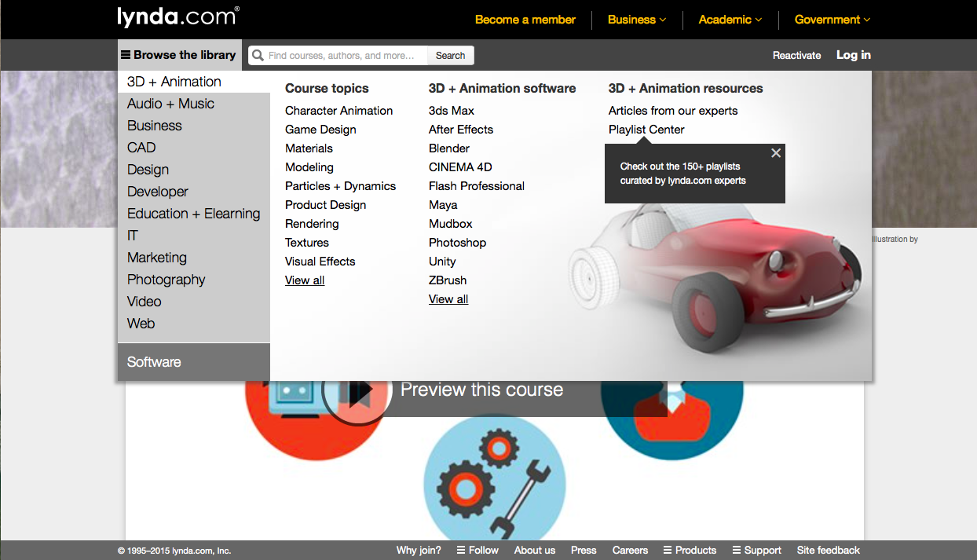Open Unity software courses

[442, 262]
